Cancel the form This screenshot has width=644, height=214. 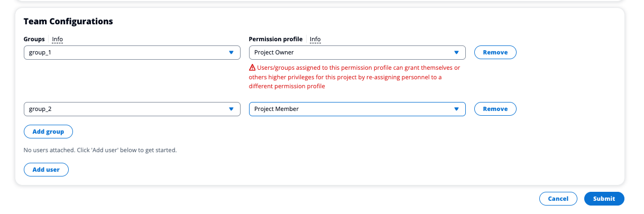pos(558,199)
